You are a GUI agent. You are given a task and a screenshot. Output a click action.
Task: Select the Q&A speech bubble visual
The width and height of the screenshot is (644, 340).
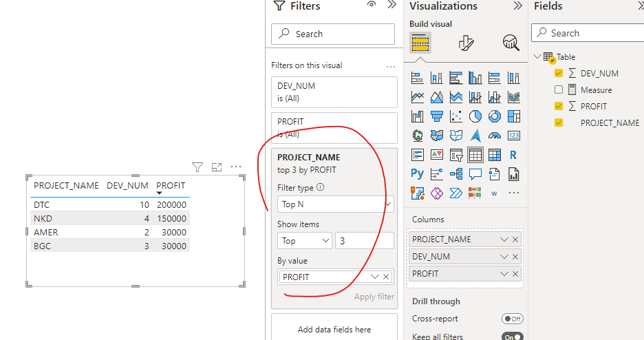[475, 174]
